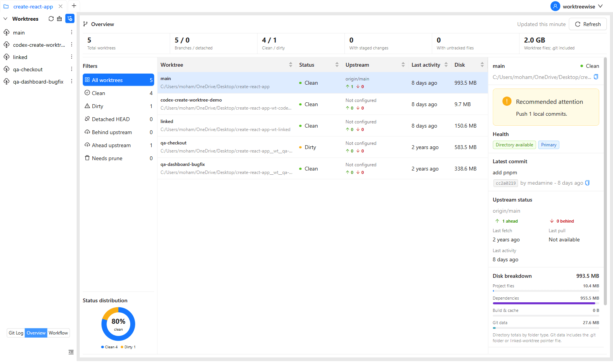
Task: Select the Ahead upstream filter
Action: tap(118, 145)
